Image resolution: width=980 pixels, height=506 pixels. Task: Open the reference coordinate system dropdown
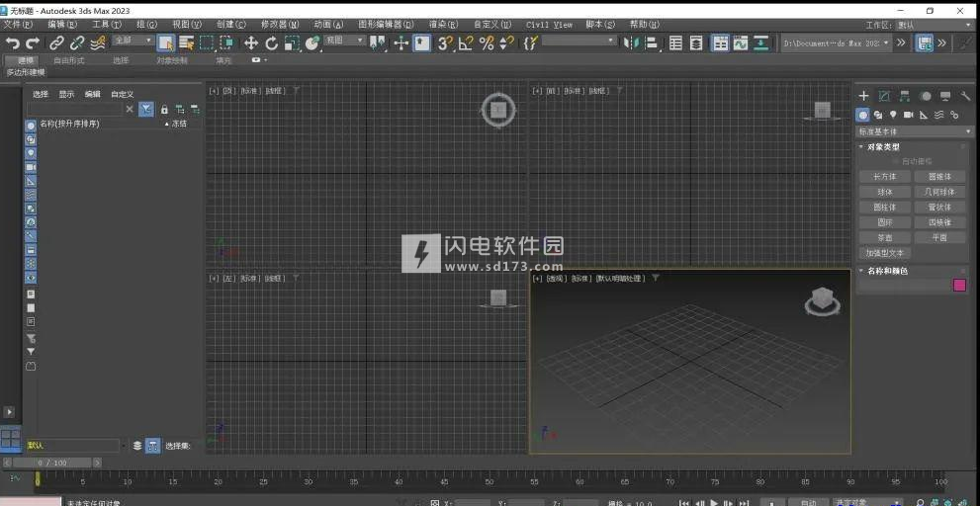[x=345, y=40]
